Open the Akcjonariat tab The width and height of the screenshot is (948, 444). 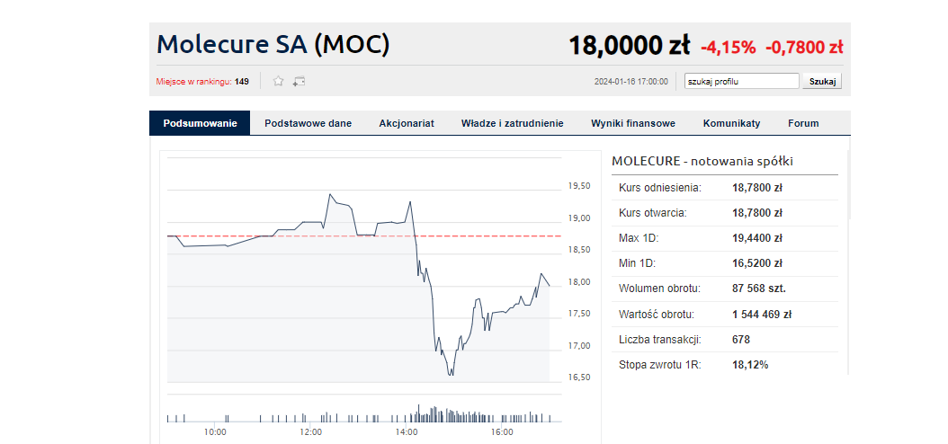pos(406,123)
